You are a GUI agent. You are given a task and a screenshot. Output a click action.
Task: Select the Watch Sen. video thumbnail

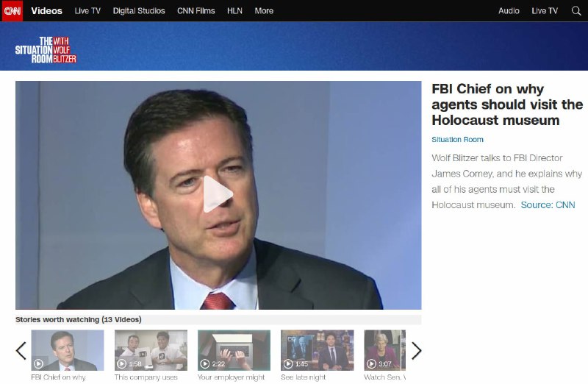click(x=384, y=350)
